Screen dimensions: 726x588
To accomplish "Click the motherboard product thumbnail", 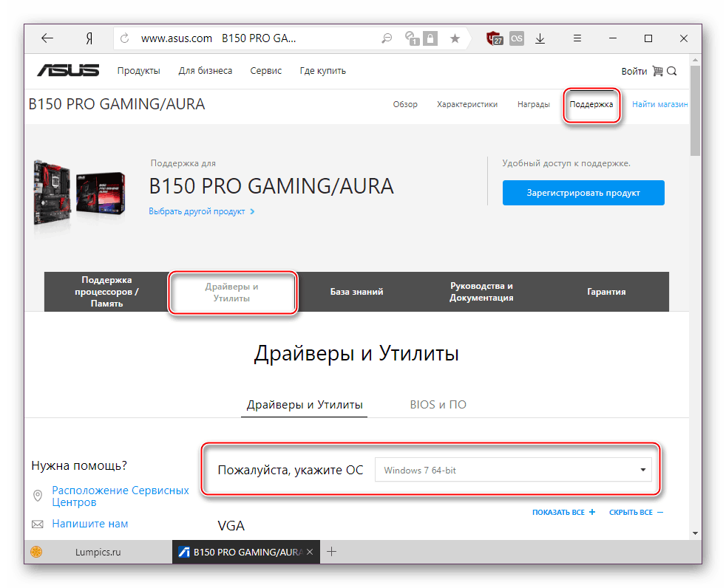I will pyautogui.click(x=80, y=193).
